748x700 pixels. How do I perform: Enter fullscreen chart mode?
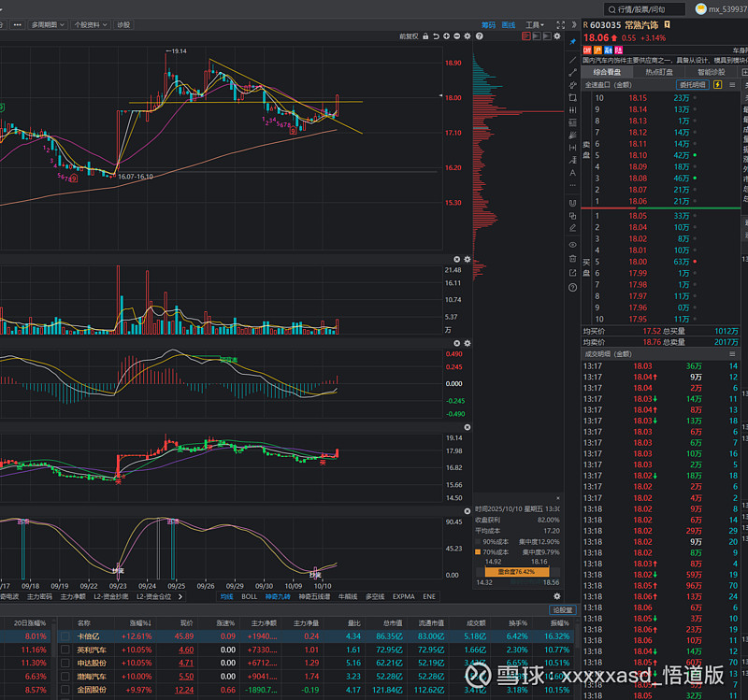[x=559, y=25]
